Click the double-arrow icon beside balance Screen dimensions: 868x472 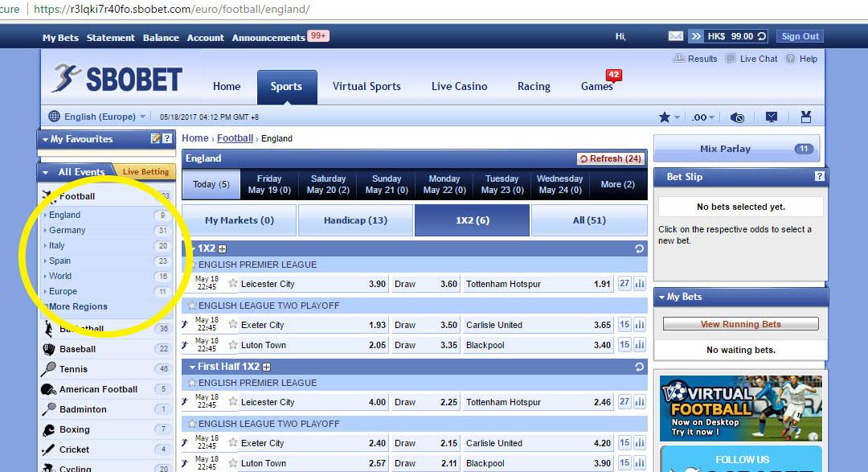pyautogui.click(x=696, y=36)
